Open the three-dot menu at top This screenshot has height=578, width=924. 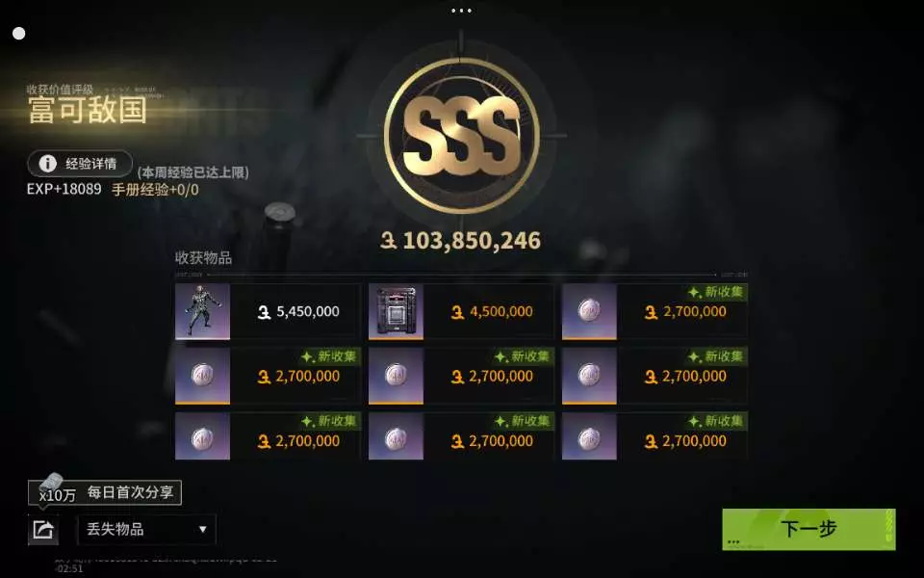pyautogui.click(x=461, y=11)
